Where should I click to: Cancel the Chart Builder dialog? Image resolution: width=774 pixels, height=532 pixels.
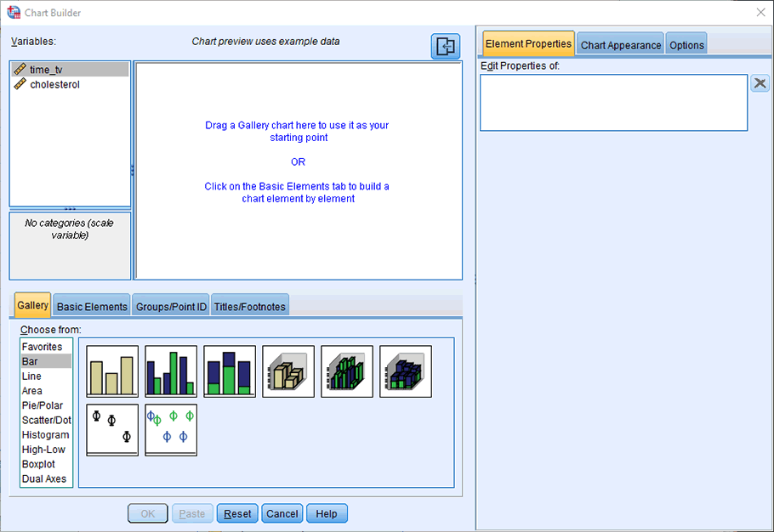282,513
